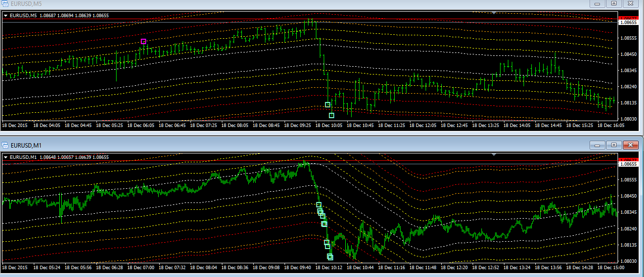This screenshot has width=644, height=277.
Task: Open the small triangle menu beside EURUSD,M1 header
Action: tap(6, 157)
